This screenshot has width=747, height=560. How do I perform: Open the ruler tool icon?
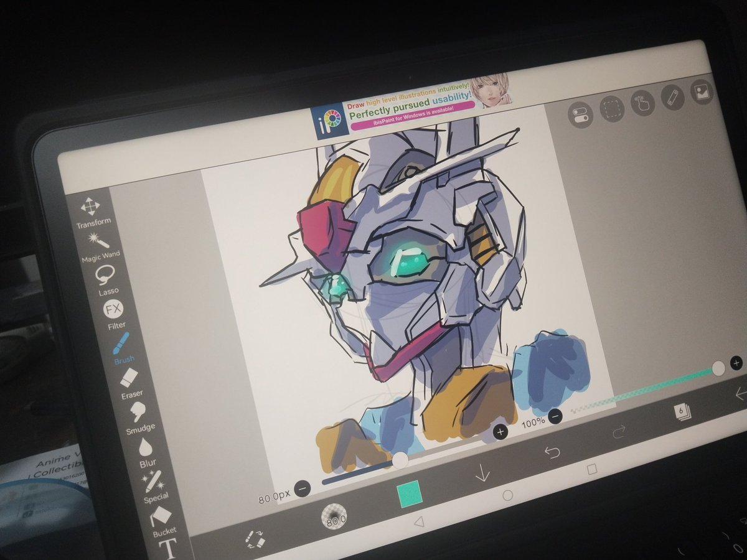[672, 98]
